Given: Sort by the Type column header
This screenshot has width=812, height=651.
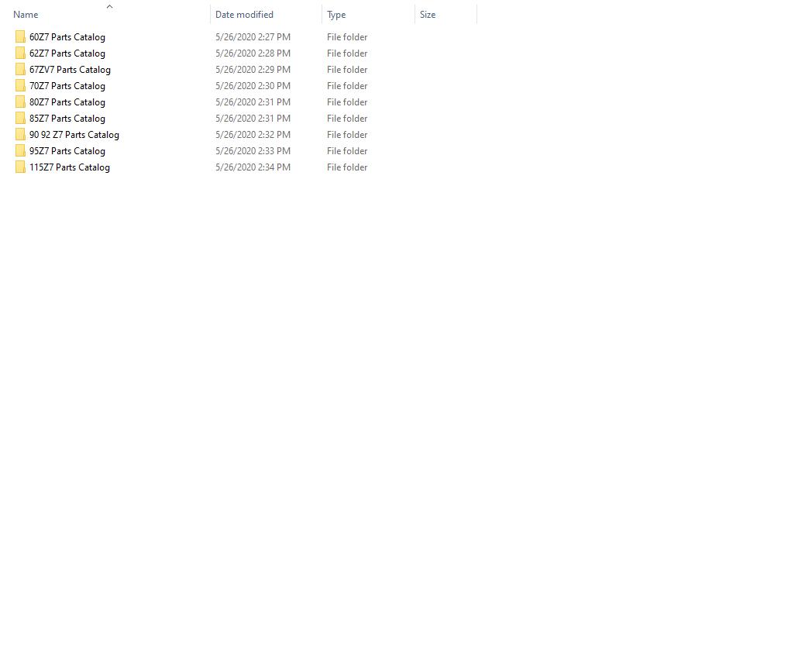Looking at the screenshot, I should coord(336,15).
